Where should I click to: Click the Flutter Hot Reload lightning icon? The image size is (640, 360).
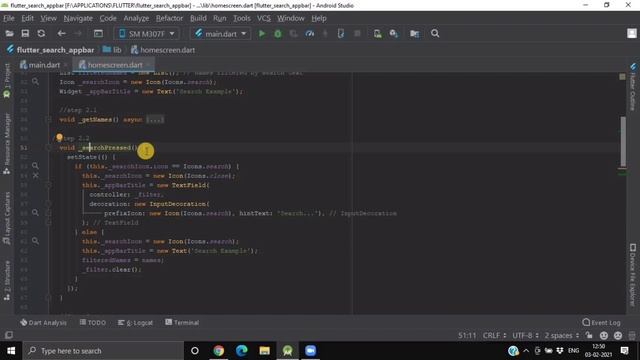325,33
